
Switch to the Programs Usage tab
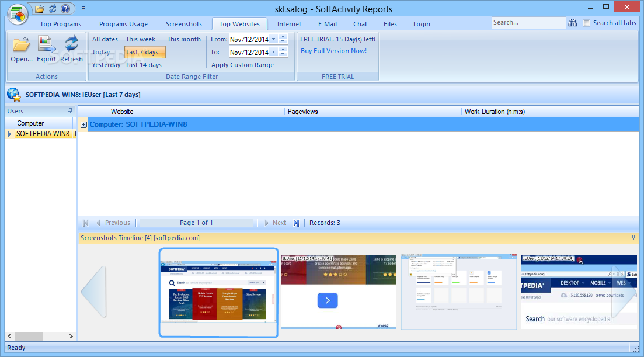coord(123,24)
